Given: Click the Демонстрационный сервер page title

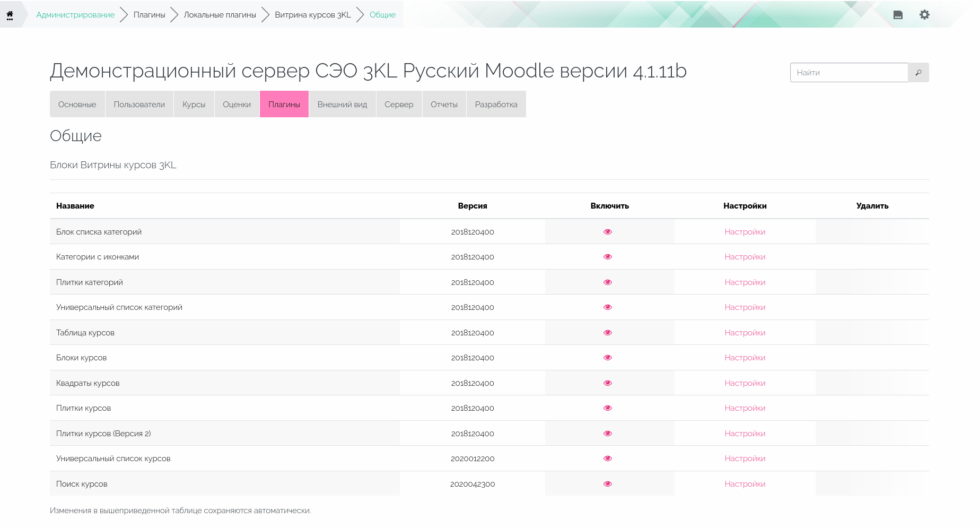Looking at the screenshot, I should 368,71.
